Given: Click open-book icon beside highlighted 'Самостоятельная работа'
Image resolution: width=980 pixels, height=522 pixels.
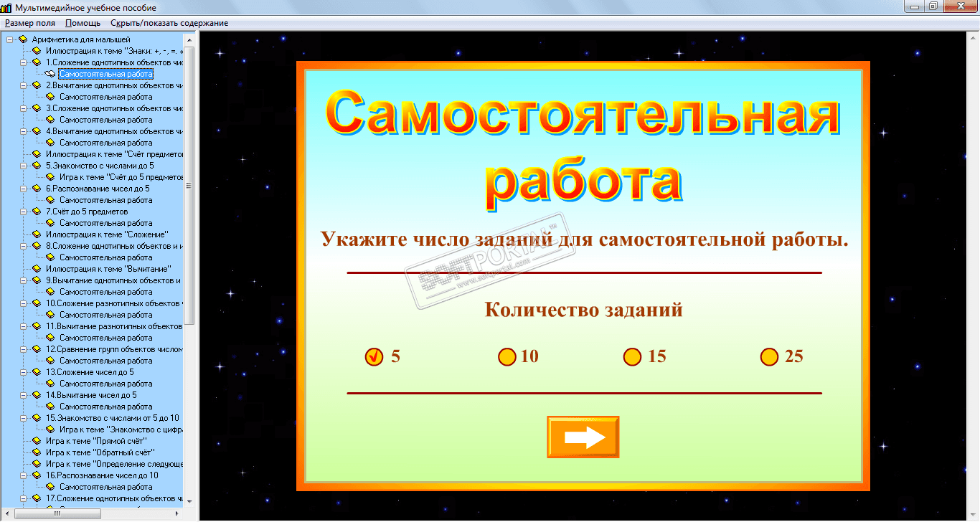Looking at the screenshot, I should 50,74.
